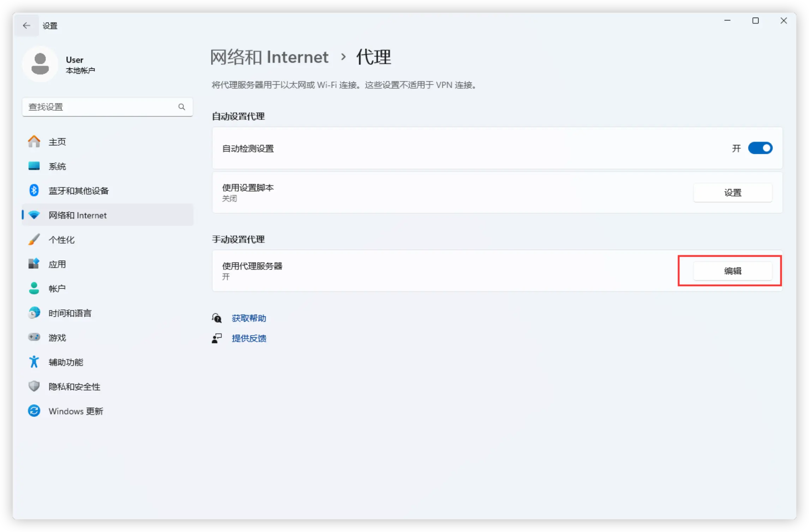Click 设置 button for 使用设置脚本
809x532 pixels.
click(x=732, y=193)
